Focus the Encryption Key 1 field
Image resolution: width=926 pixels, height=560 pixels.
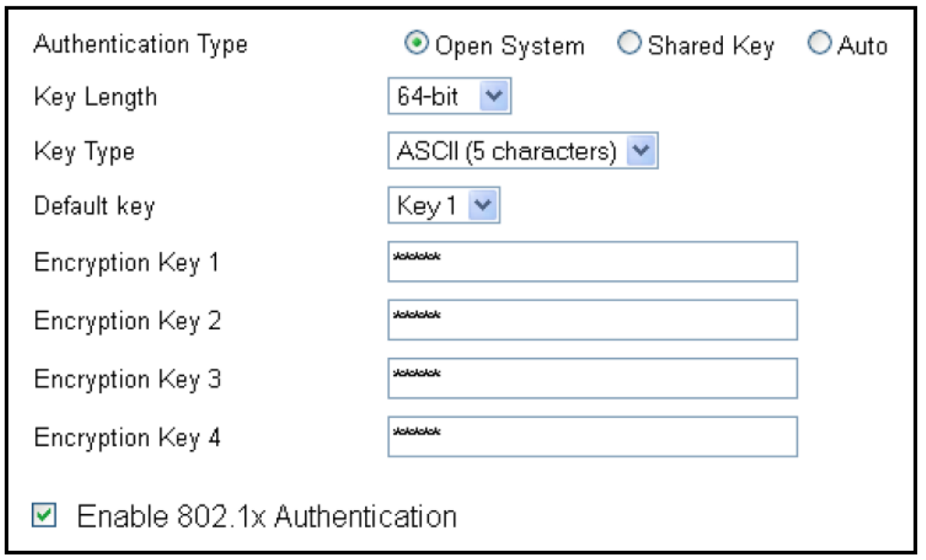tap(592, 262)
